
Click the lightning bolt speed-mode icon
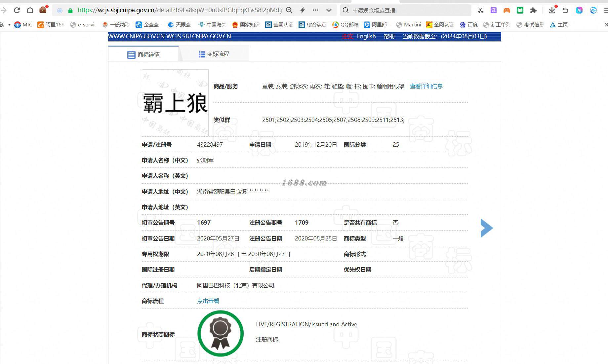click(x=303, y=10)
